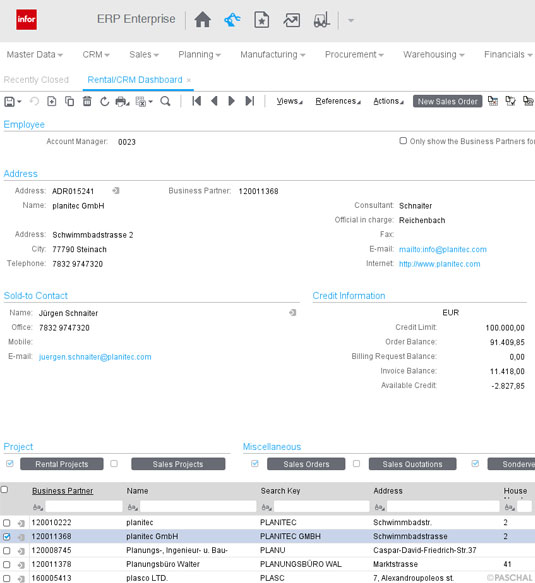Image resolution: width=535 pixels, height=583 pixels.
Task: Toggle the Sales Orders checkbox
Action: click(255, 463)
